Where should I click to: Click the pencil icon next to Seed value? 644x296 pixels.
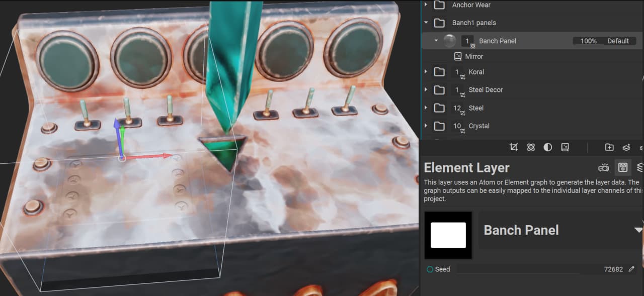click(631, 269)
